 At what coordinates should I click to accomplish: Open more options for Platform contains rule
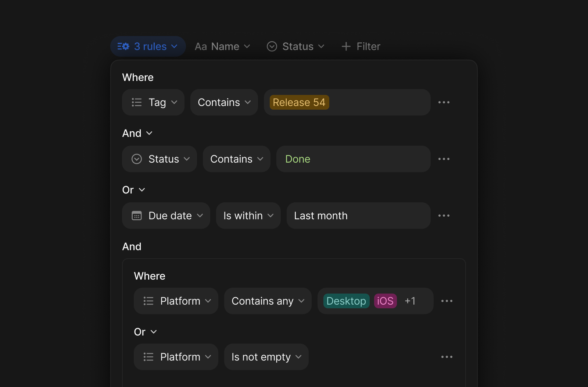(x=447, y=301)
